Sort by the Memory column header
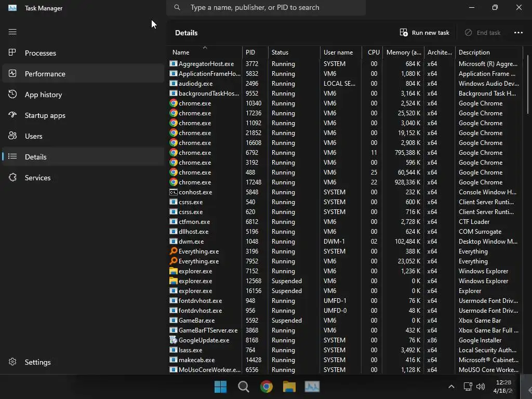Screen dimensions: 532x399 (403, 52)
